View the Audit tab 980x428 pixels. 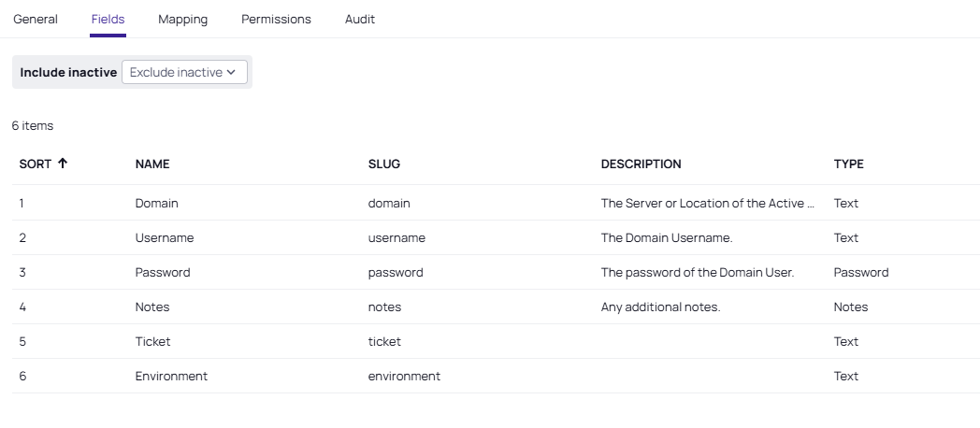[360, 19]
